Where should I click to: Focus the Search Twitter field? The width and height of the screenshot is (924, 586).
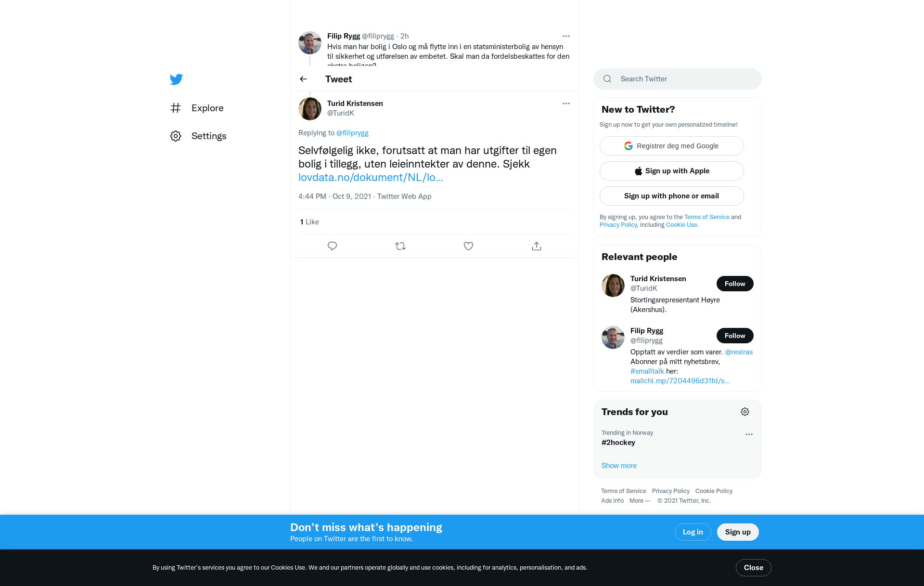[x=677, y=79]
